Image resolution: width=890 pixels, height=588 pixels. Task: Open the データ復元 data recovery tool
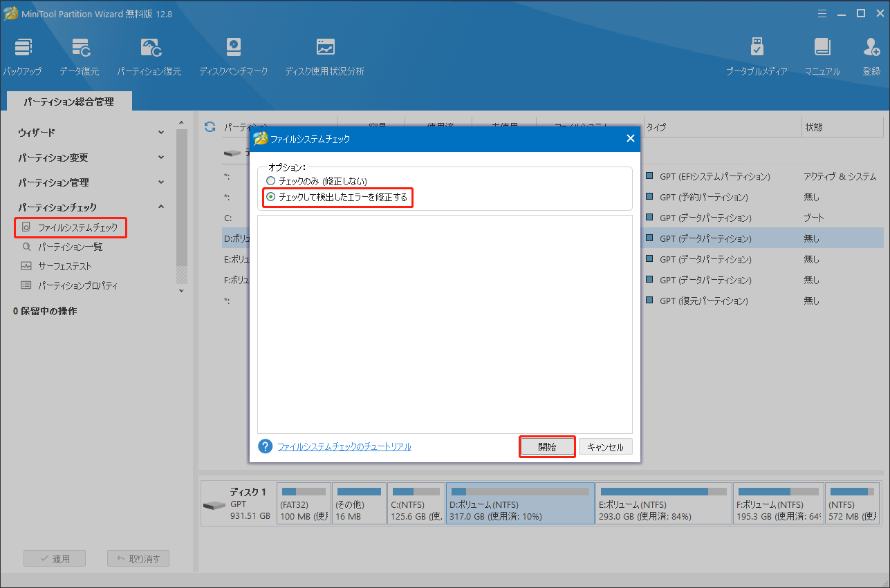click(79, 57)
